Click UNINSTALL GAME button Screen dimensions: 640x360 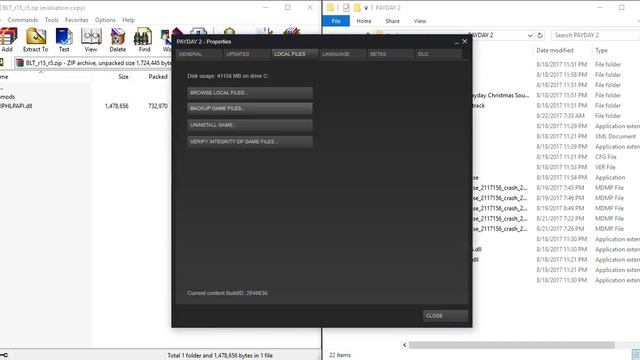pyautogui.click(x=250, y=125)
